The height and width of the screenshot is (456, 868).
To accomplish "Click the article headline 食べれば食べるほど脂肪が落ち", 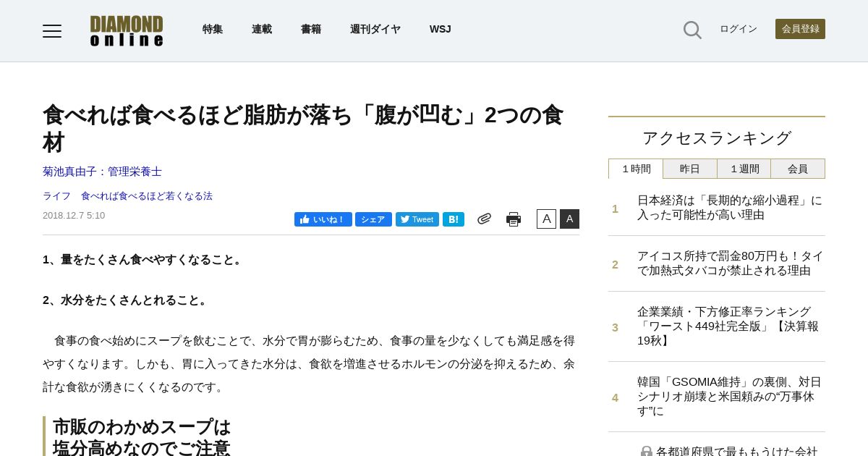I will pyautogui.click(x=303, y=128).
